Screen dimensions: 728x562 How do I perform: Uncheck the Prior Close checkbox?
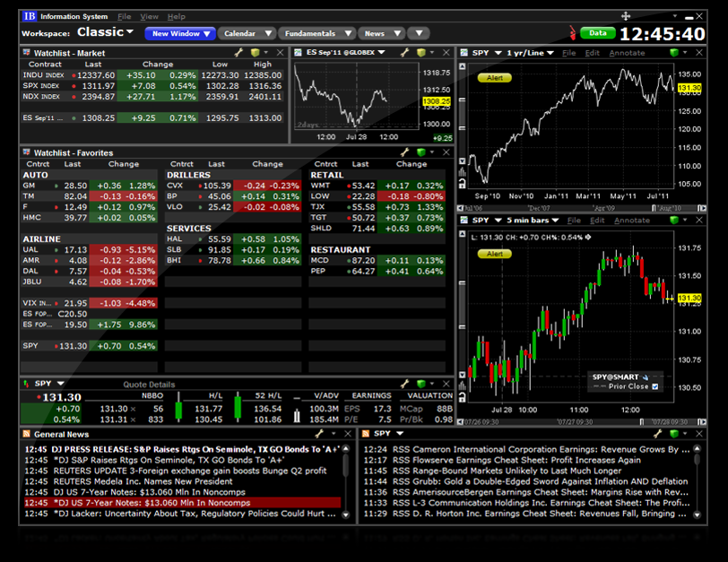coord(655,386)
